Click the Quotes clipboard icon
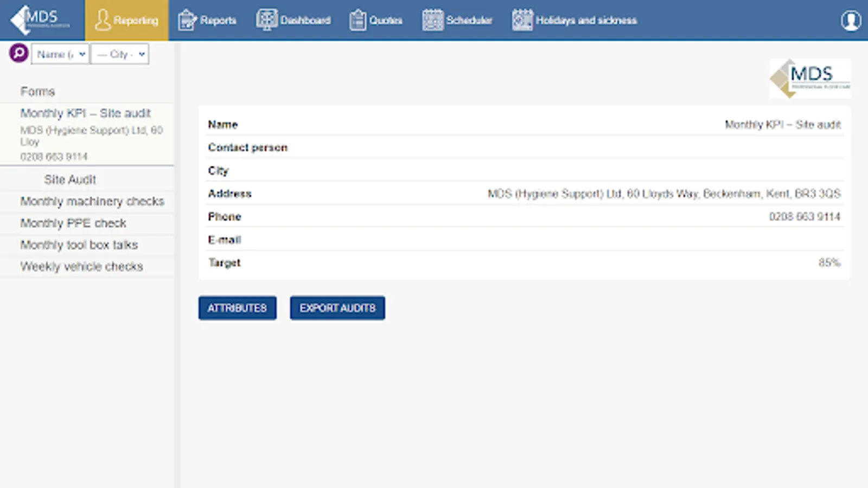 [358, 20]
